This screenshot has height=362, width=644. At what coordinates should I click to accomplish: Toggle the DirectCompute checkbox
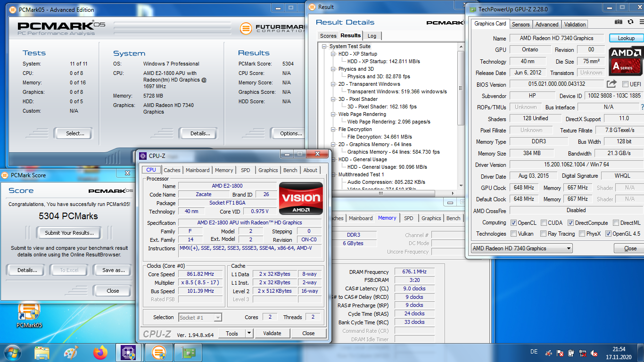(570, 222)
